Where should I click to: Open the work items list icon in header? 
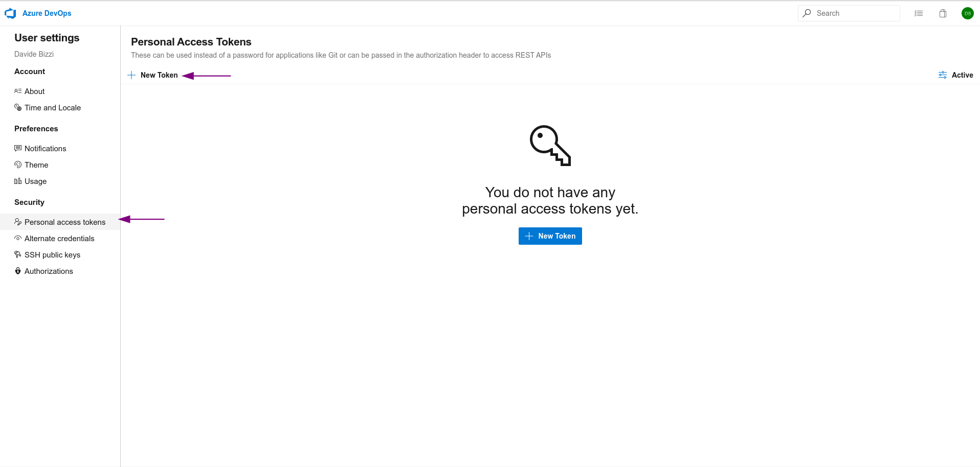coord(919,13)
